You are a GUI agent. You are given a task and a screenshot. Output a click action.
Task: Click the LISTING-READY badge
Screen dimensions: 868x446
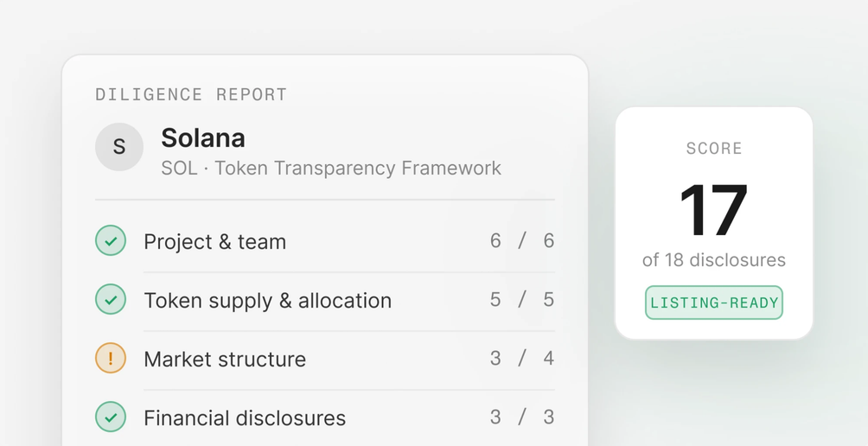(x=713, y=303)
